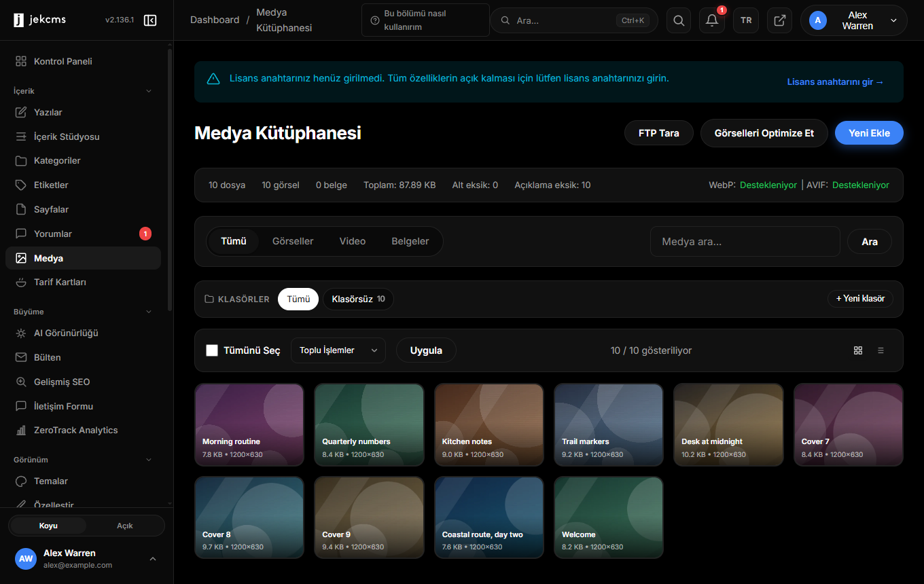The width and height of the screenshot is (924, 584).
Task: Open the Coastal route, day two thumbnail
Action: click(489, 517)
